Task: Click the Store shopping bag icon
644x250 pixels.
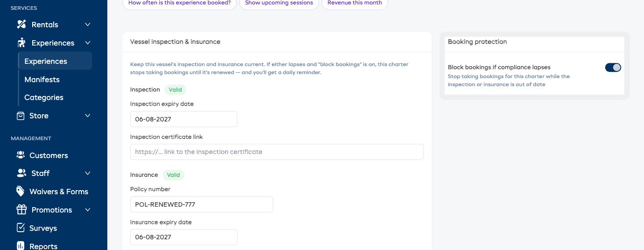Action: [21, 116]
